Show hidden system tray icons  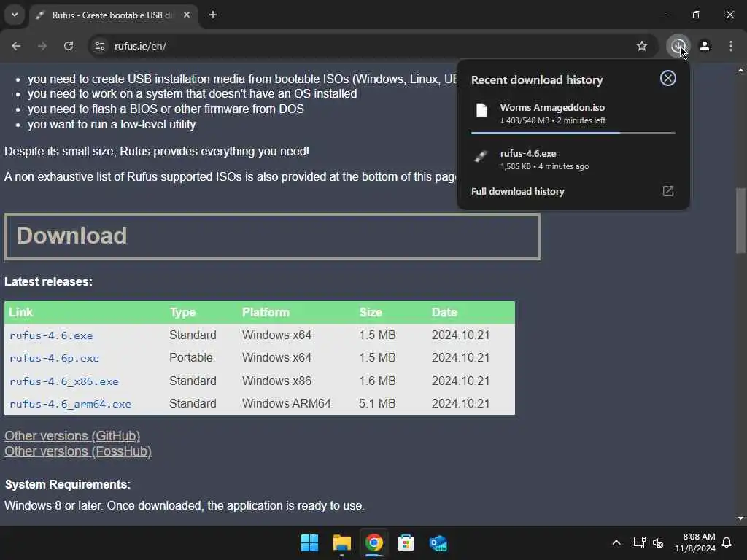(616, 542)
